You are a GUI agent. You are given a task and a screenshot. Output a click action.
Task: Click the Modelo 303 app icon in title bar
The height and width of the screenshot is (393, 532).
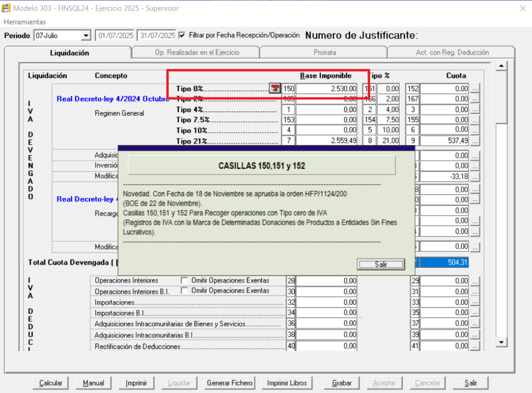pyautogui.click(x=7, y=8)
